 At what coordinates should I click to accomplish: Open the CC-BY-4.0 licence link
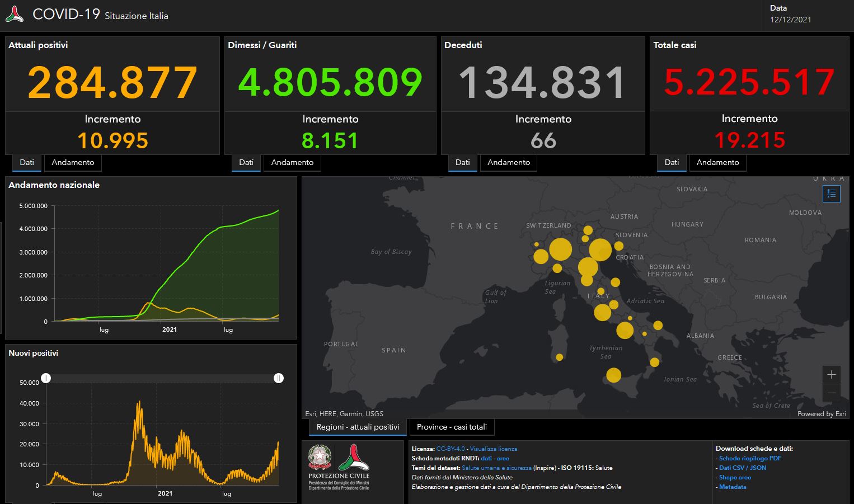click(x=451, y=449)
